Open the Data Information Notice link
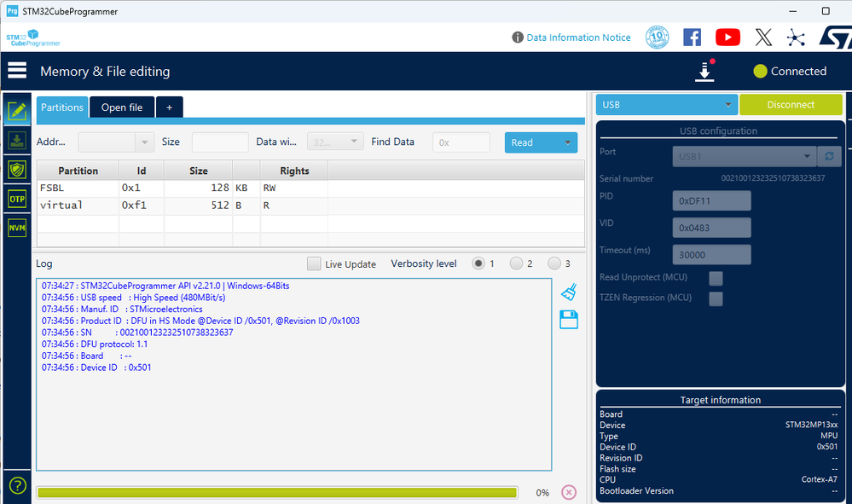Viewport: 852px width, 504px height. tap(578, 38)
